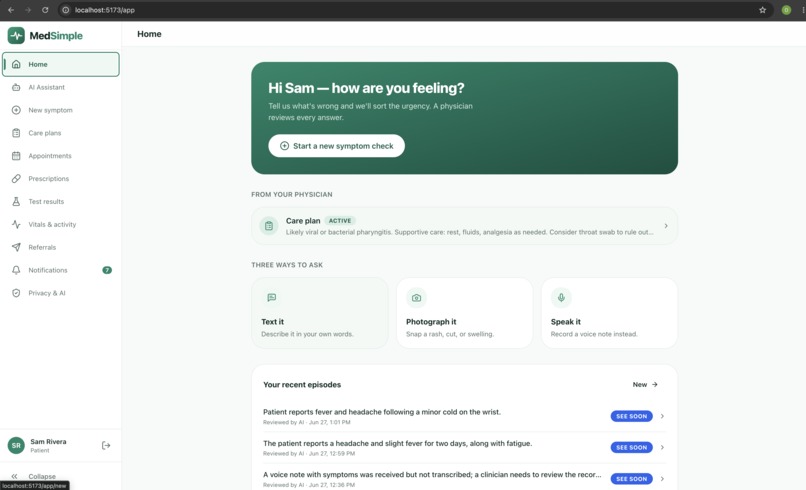Open episode 'A voice note with symptoms'
This screenshot has width=806, height=490.
(x=464, y=479)
